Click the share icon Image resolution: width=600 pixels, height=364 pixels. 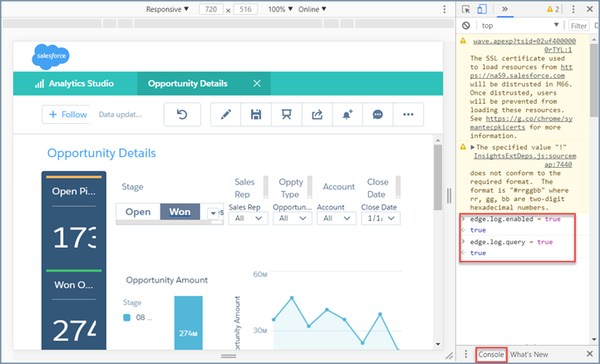point(317,115)
